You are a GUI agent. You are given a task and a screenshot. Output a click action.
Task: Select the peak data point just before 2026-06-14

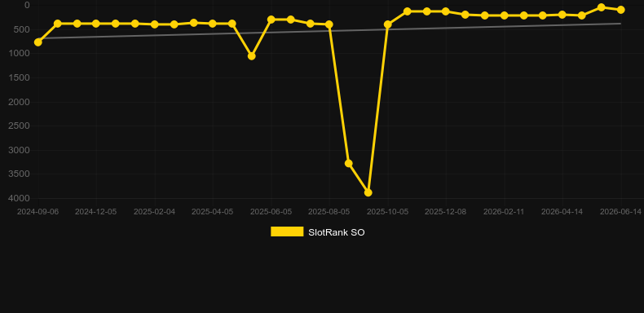pos(602,7)
